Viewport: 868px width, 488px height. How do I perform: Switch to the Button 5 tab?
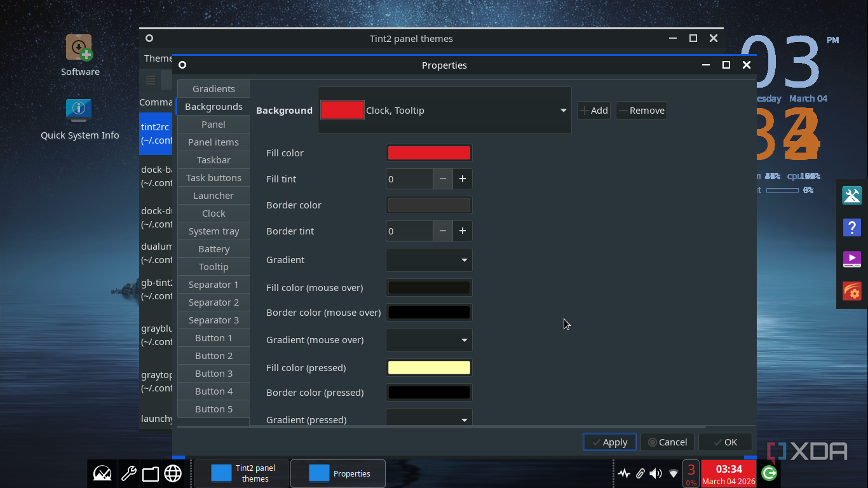click(x=214, y=409)
